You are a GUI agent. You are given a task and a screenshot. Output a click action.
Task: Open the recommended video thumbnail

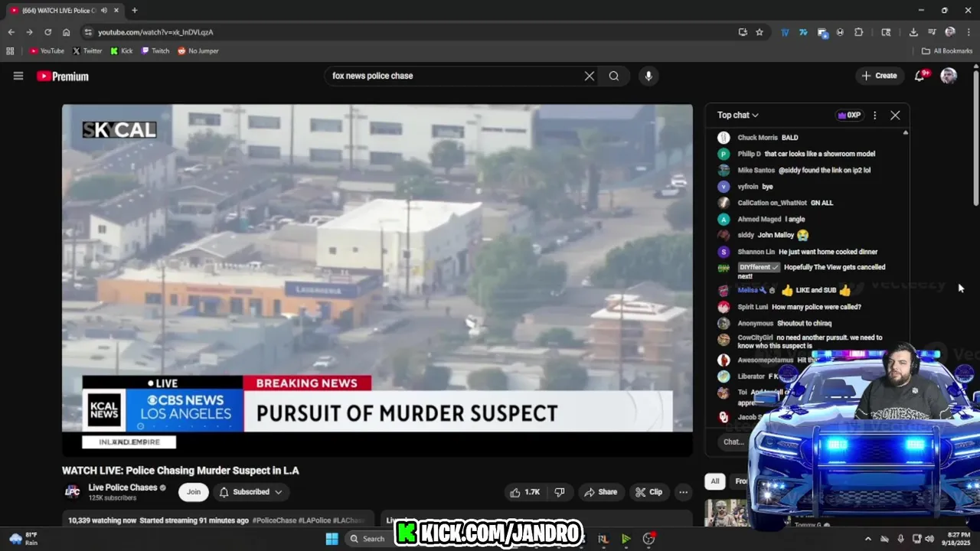click(726, 513)
